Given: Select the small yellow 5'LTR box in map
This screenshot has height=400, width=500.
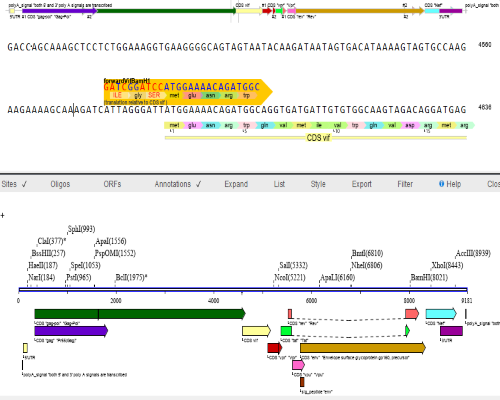Looking at the screenshot, I should (x=25, y=348).
